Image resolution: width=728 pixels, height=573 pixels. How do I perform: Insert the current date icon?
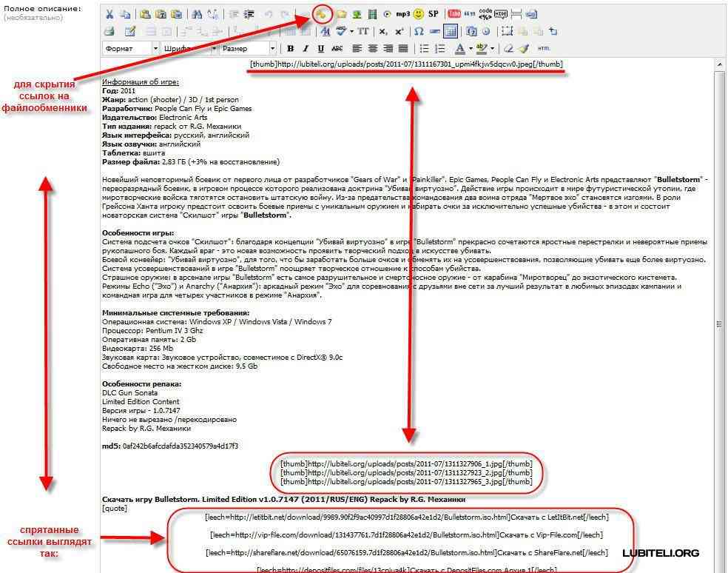pyautogui.click(x=471, y=32)
